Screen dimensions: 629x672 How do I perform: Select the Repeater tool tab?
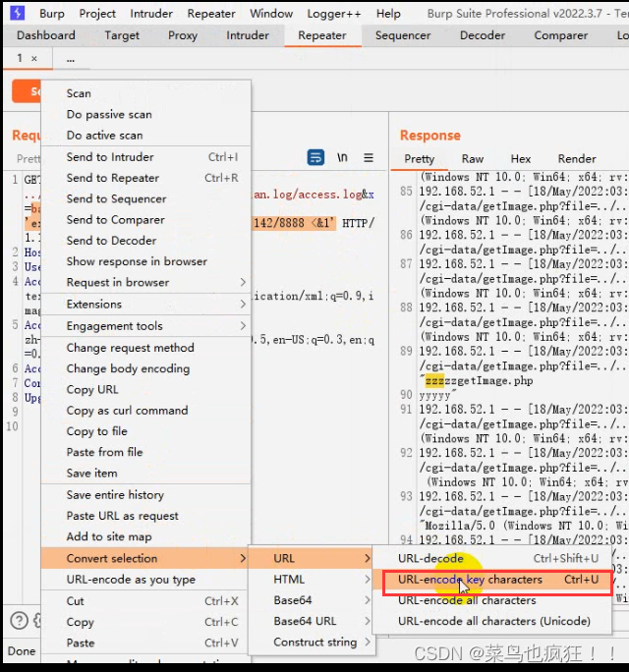pos(322,35)
